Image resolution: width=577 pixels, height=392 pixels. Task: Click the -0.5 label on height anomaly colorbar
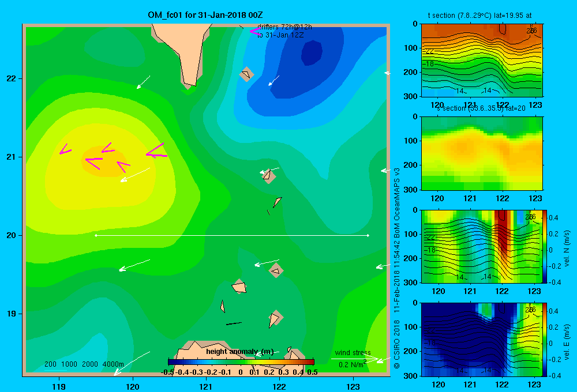167,372
